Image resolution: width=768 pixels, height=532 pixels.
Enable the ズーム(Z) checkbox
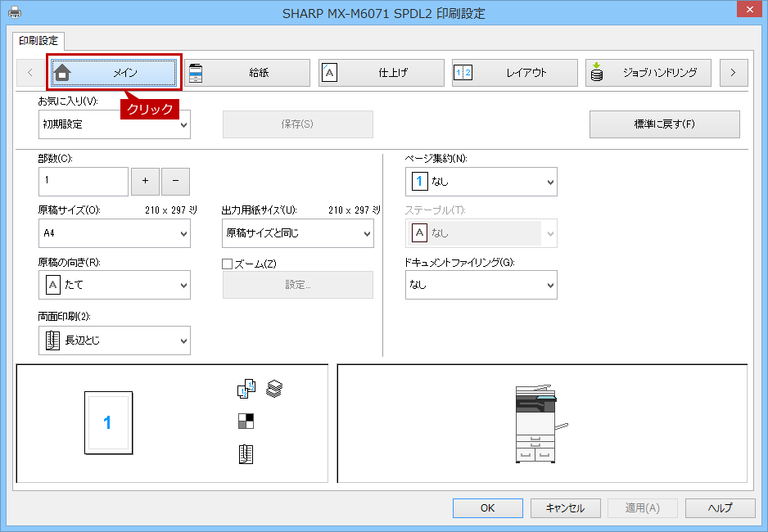(x=228, y=264)
